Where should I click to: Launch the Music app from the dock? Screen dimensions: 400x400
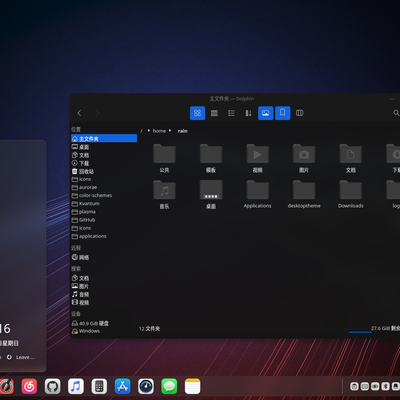tap(76, 387)
